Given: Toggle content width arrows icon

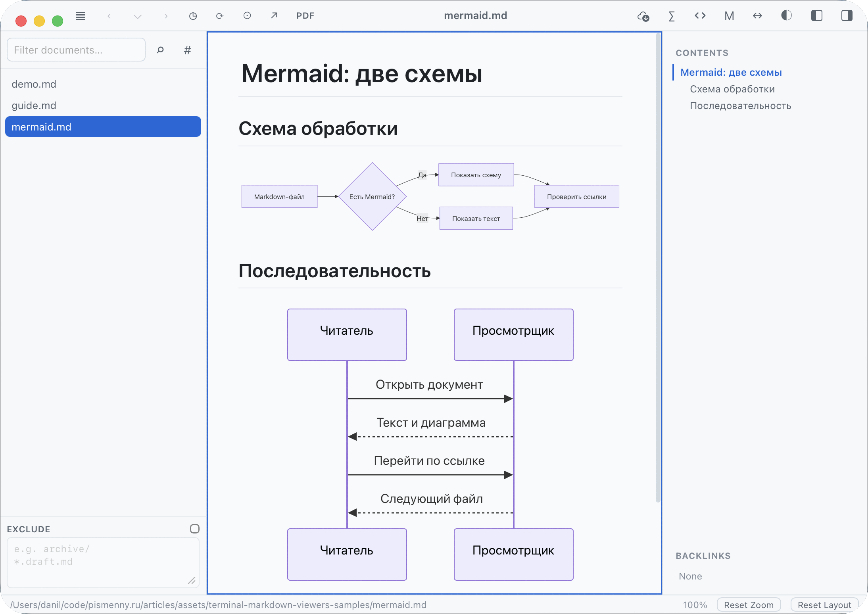Looking at the screenshot, I should click(x=757, y=15).
